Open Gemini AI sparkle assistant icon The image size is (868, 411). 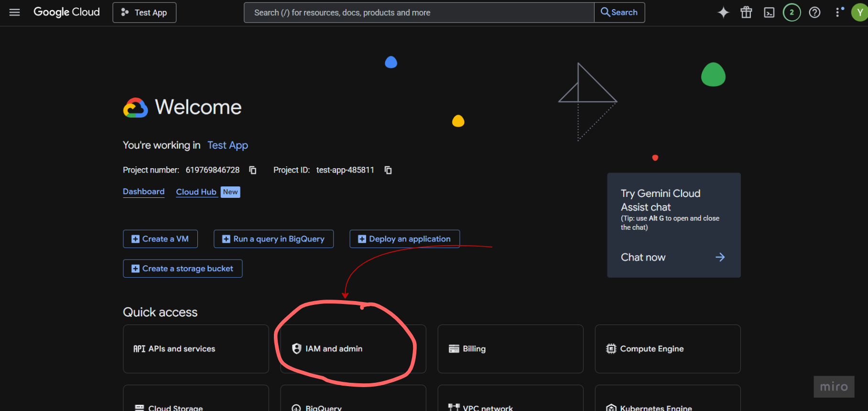(x=723, y=12)
